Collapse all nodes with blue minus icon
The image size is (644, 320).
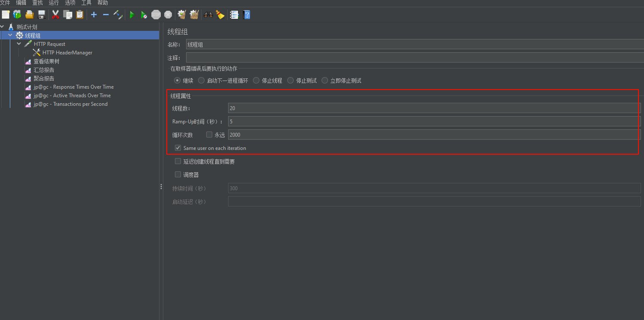coord(106,15)
